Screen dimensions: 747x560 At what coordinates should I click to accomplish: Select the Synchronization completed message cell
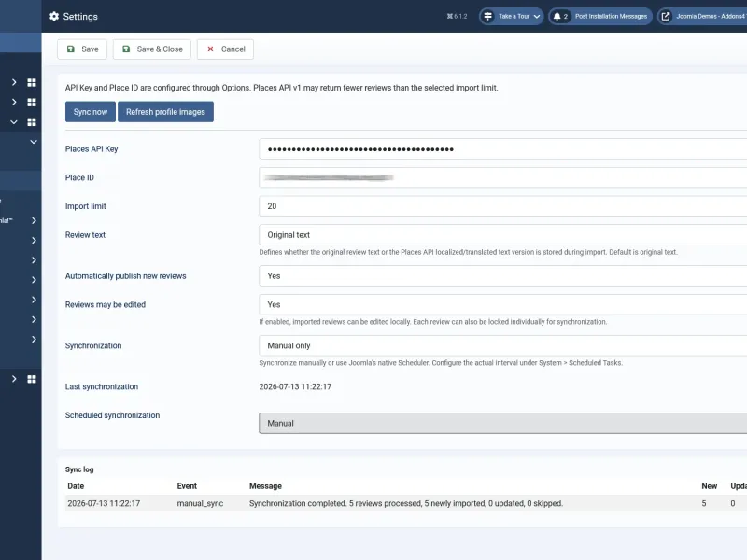point(406,503)
